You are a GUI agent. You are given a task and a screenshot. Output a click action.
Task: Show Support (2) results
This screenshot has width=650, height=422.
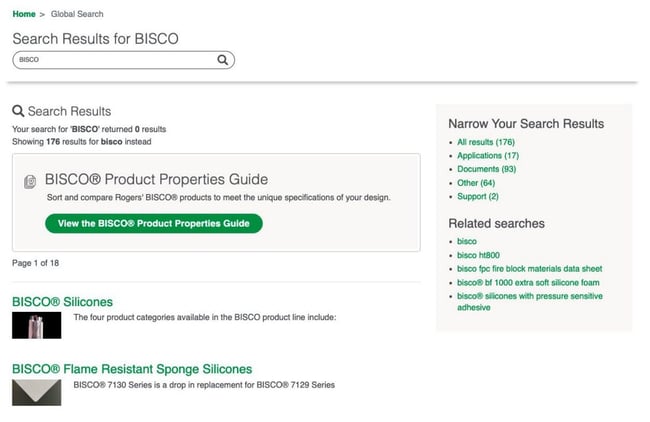(478, 196)
